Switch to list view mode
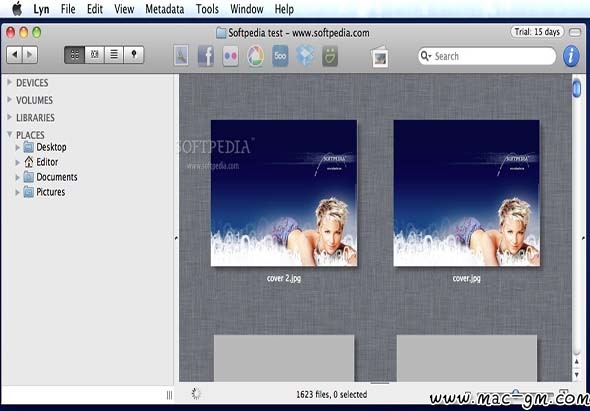The height and width of the screenshot is (411, 590). coord(114,55)
